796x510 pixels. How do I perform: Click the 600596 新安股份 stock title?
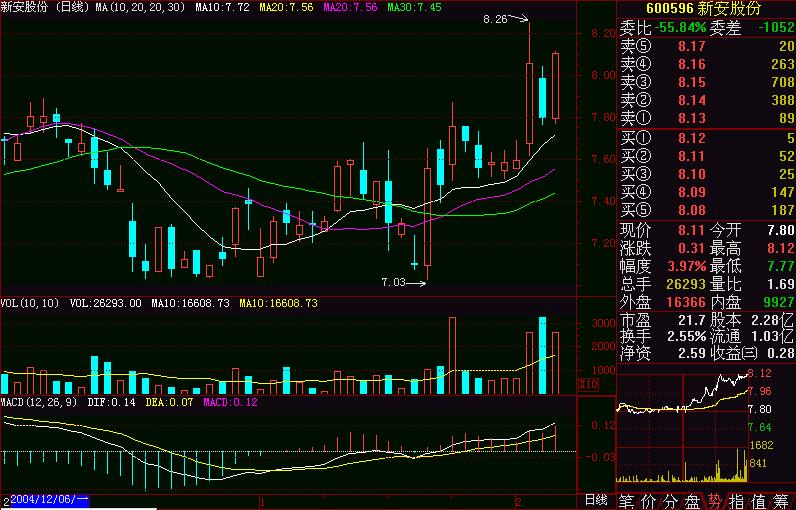pos(705,8)
